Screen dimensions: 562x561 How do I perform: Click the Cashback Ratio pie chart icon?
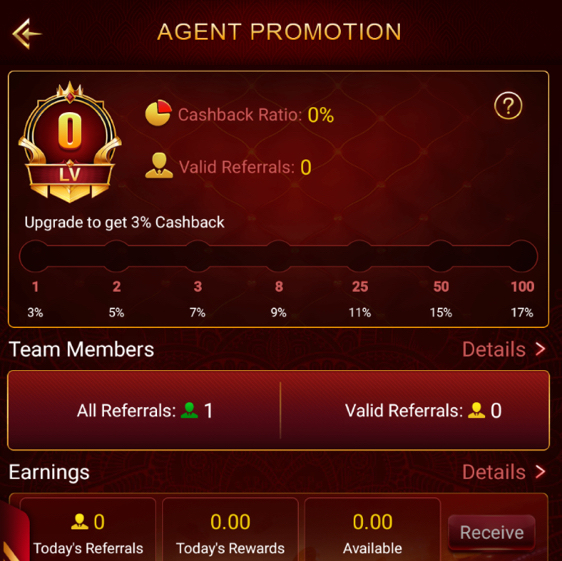coord(158,113)
